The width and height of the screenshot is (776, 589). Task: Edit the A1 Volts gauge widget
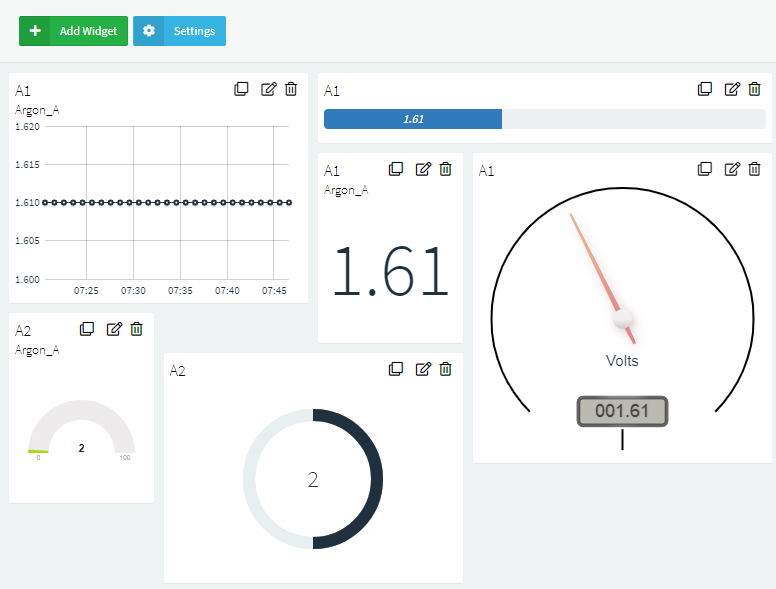(732, 169)
